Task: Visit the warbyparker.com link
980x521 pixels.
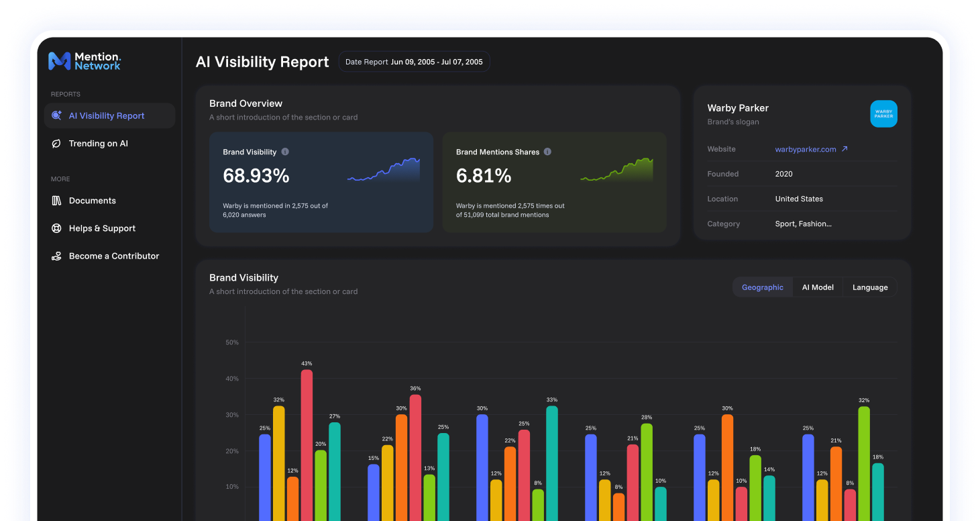Action: coord(806,149)
